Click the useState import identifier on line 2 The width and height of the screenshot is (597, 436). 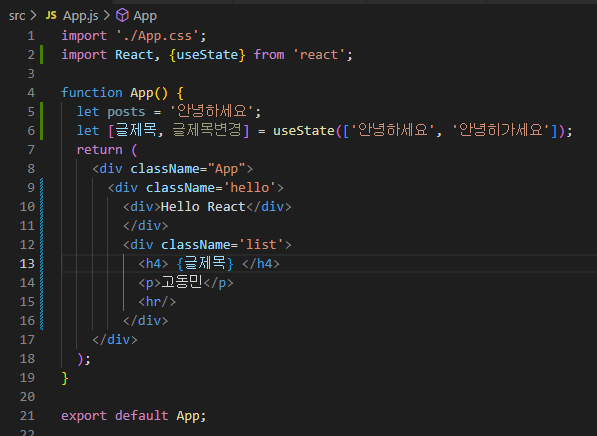[x=208, y=55]
